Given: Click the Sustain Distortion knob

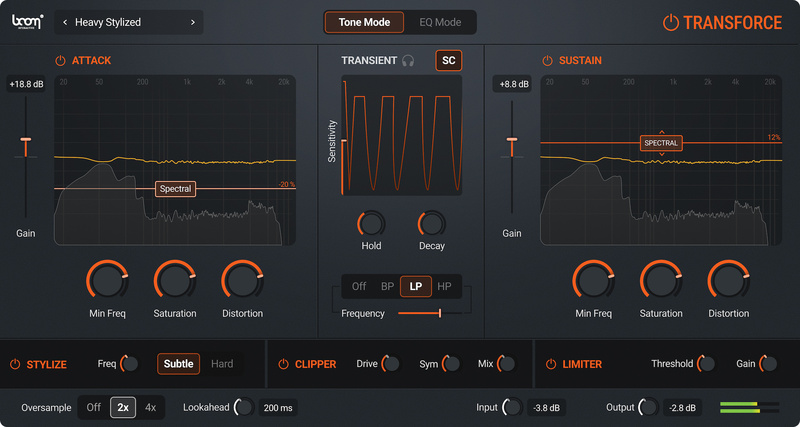Looking at the screenshot, I should [x=729, y=281].
